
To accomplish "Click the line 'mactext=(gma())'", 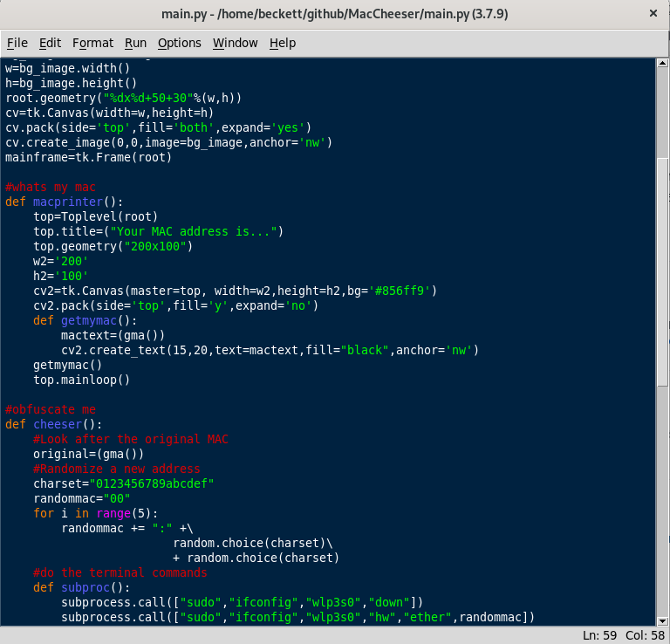I will click(113, 336).
